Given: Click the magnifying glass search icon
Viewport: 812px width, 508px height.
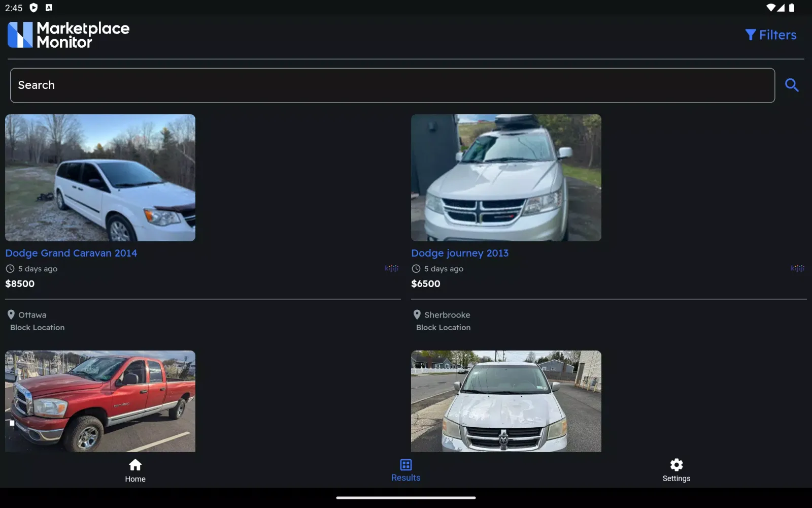Looking at the screenshot, I should click(x=792, y=85).
